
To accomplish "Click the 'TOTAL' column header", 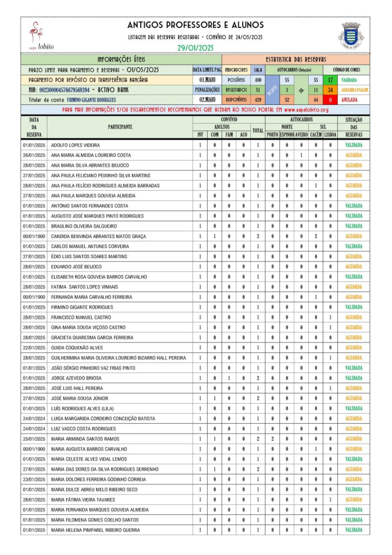I will coord(258,131).
